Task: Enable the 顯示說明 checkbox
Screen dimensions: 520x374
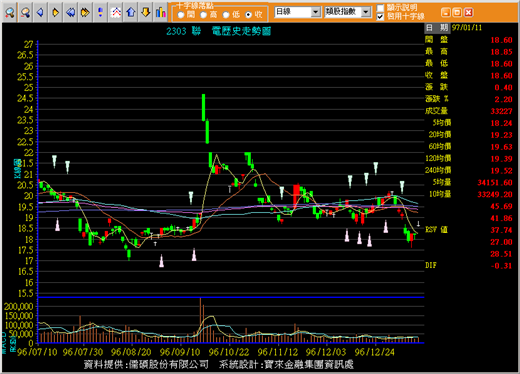Action: (x=380, y=8)
